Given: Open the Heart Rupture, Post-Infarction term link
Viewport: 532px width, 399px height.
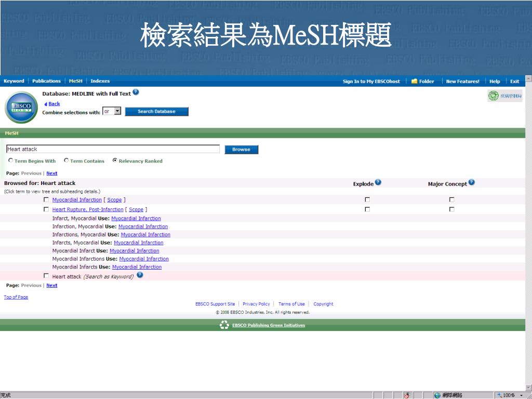Looking at the screenshot, I should coord(88,210).
